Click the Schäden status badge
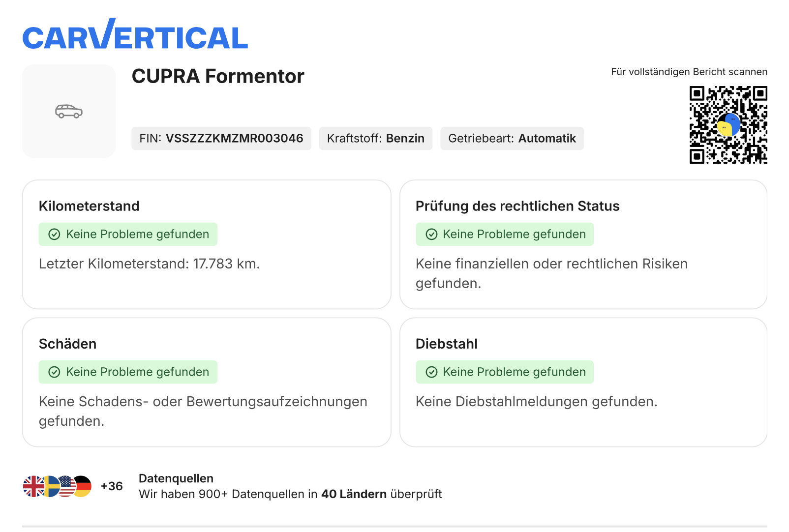This screenshot has height=532, width=789. [128, 372]
